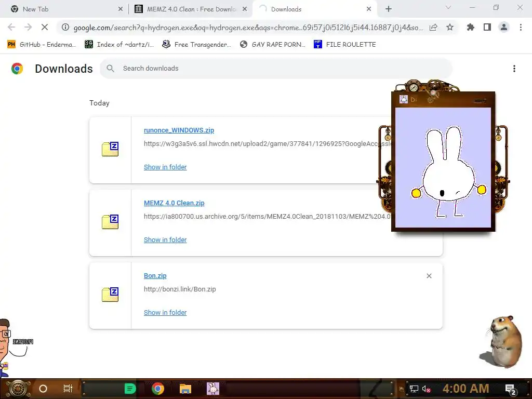View site information icon in address bar
The image size is (532, 399).
[x=65, y=27]
